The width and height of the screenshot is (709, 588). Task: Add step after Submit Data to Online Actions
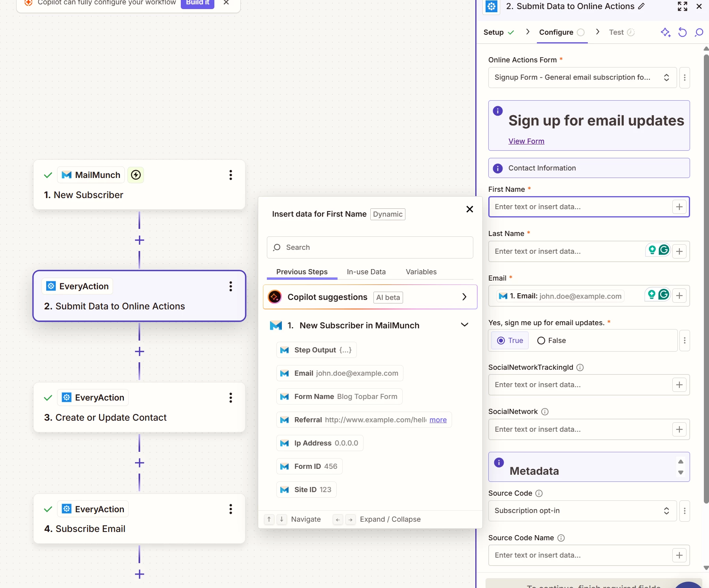click(x=139, y=351)
